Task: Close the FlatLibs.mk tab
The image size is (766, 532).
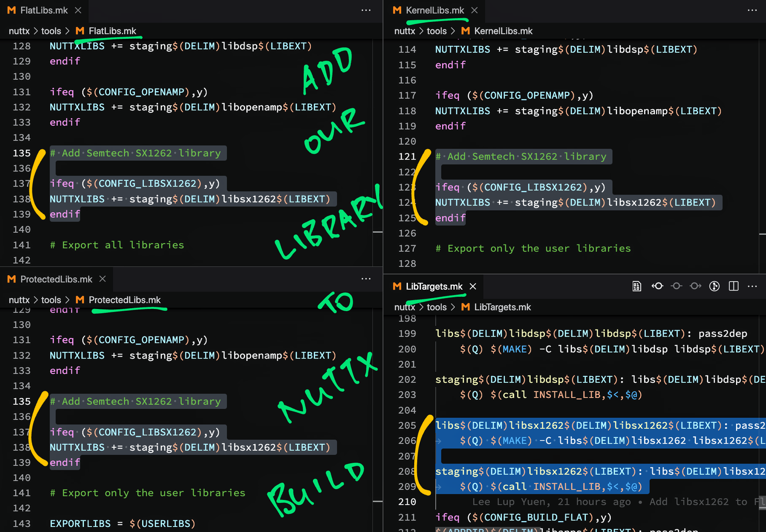Action: (78, 10)
